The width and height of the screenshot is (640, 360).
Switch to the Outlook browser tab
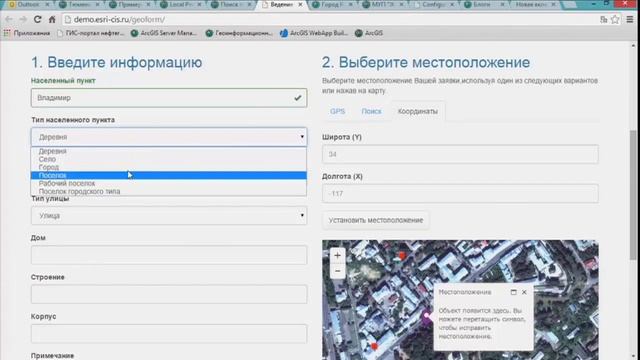click(28, 4)
